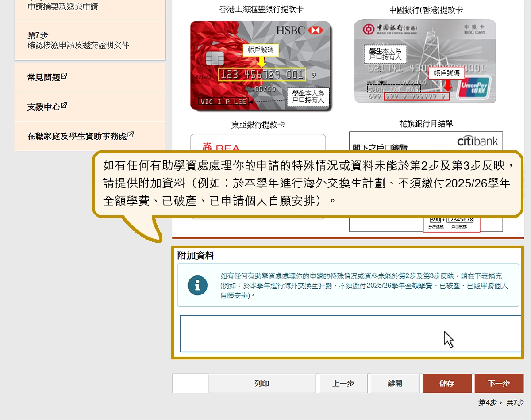Click the info icon in 附加資料 notice

click(197, 285)
